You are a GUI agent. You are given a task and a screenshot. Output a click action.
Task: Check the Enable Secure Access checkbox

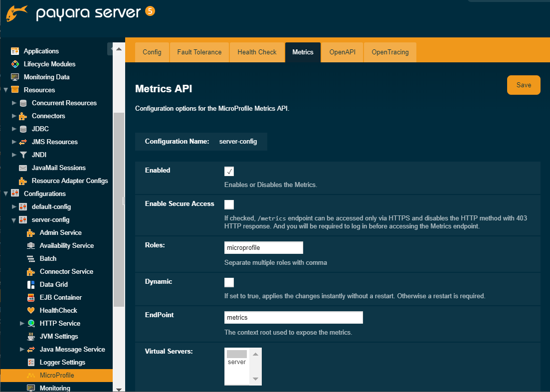[229, 204]
